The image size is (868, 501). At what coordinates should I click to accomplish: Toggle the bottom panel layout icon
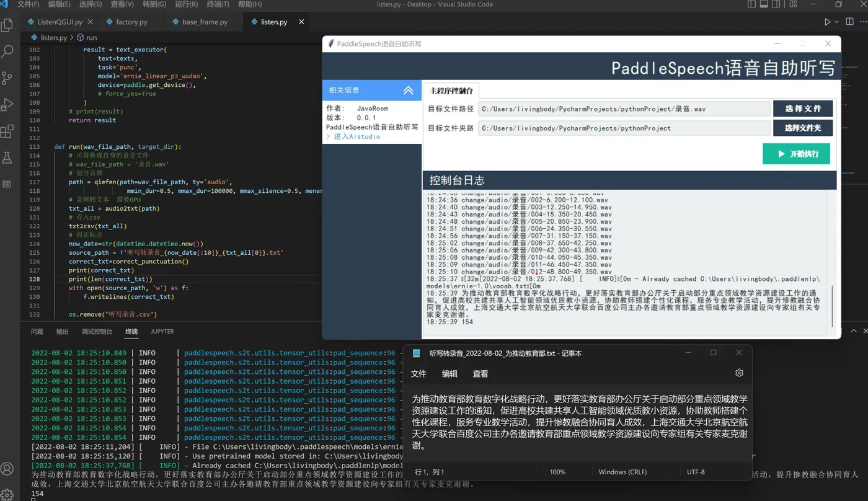765,4
